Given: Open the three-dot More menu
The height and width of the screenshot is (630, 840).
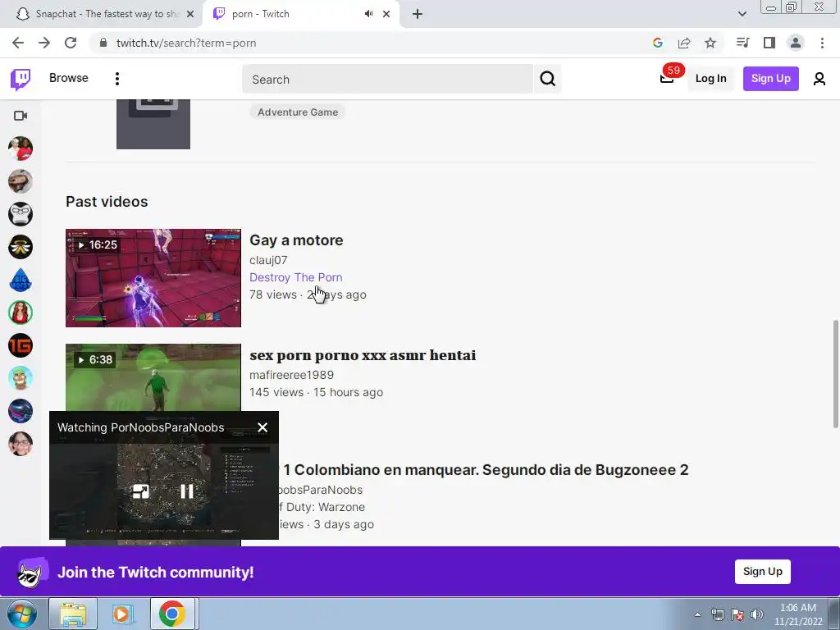Looking at the screenshot, I should (117, 79).
